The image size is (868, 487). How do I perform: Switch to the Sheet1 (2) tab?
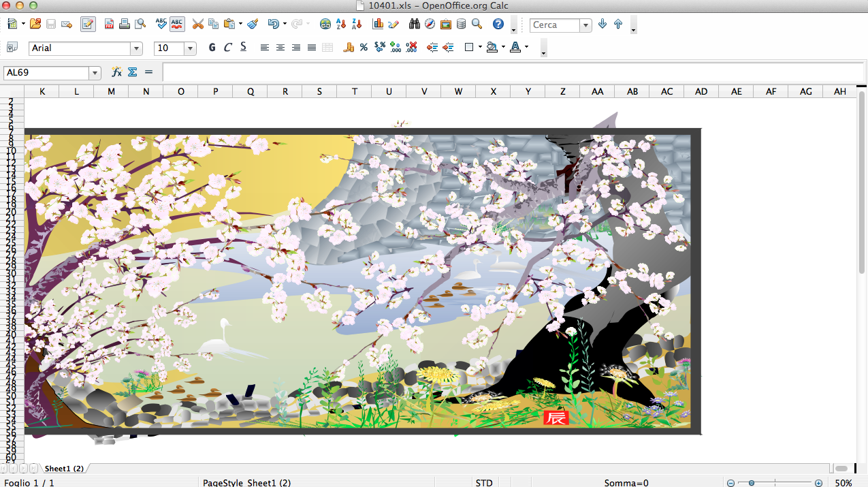64,469
